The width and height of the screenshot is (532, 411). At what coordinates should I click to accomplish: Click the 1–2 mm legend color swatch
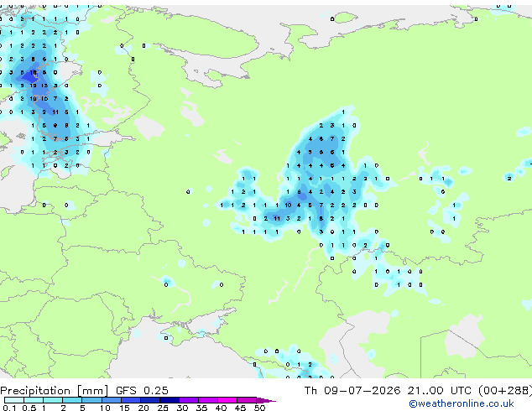(x=53, y=400)
